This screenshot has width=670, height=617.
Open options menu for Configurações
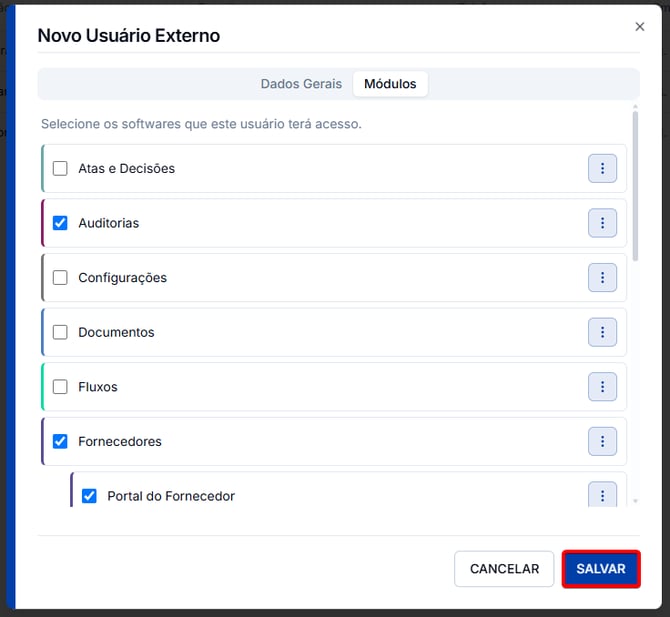click(602, 278)
